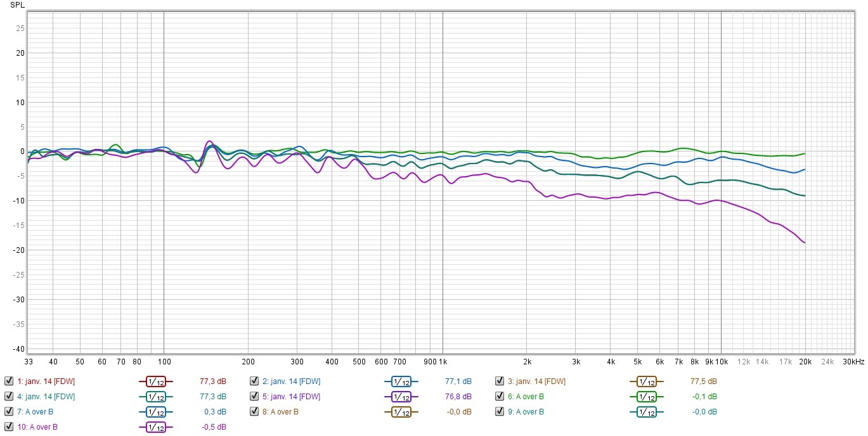Hide trace 5: janv. 14 [FDW] via its checkbox

click(254, 397)
